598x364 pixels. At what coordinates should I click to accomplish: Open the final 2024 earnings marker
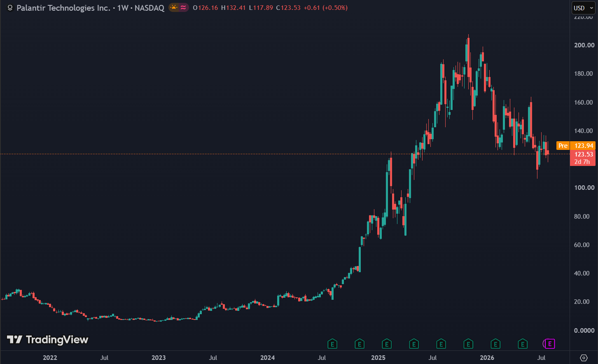[x=360, y=343]
